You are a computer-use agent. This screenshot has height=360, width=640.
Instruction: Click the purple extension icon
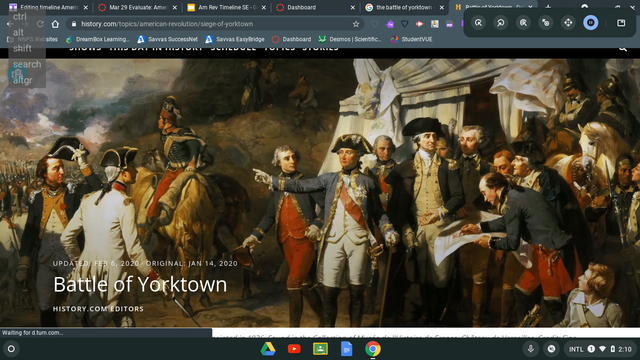point(390,24)
